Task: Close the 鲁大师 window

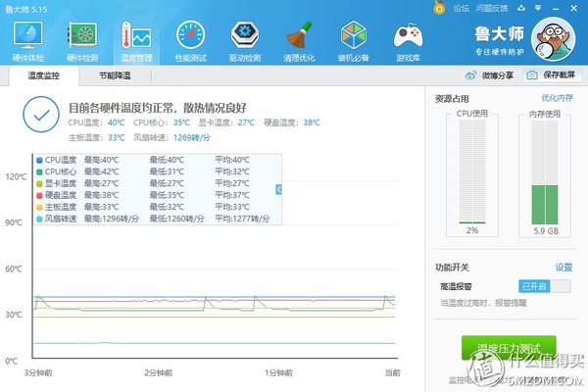Action: point(573,8)
